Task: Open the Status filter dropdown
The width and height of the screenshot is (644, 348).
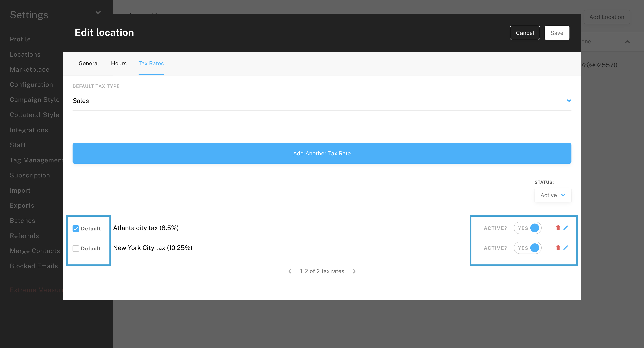Action: 552,195
